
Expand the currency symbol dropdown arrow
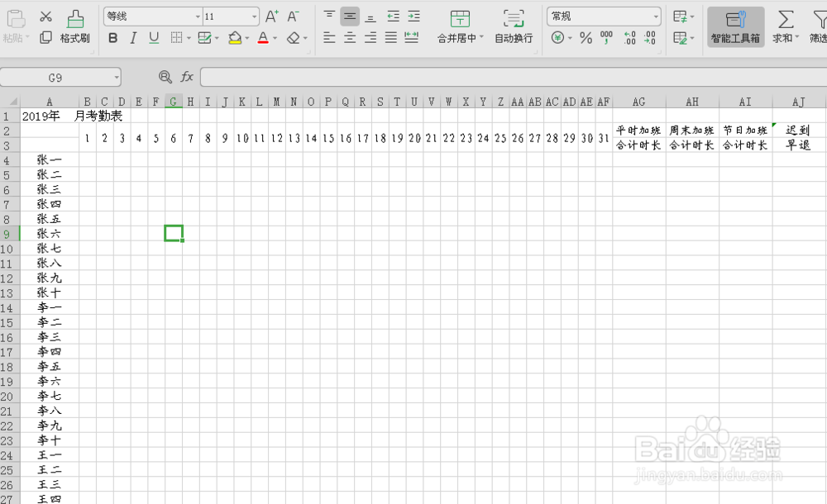[570, 38]
